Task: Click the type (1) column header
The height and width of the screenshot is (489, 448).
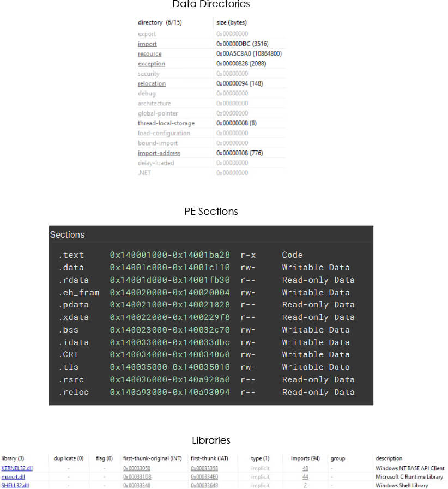Action: 260,458
